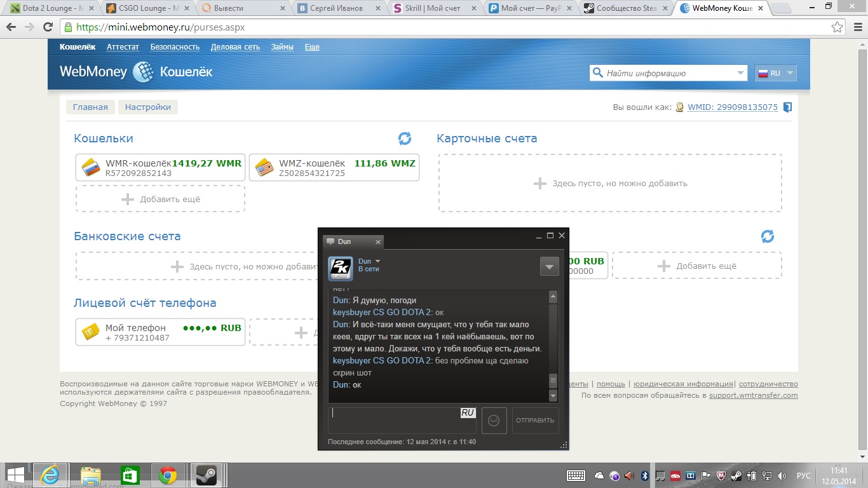Add a card account in empty box

coord(610,183)
